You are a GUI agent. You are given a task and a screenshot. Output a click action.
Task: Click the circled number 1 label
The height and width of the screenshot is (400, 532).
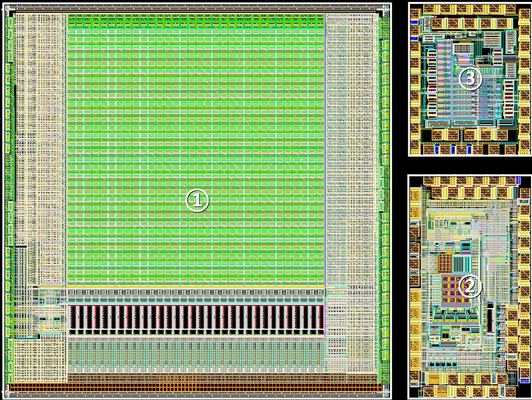(x=197, y=201)
